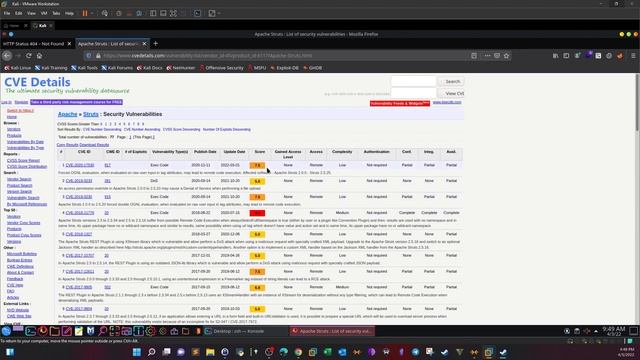This screenshot has height=360, width=640.
Task: Click the VMware enter full screen icon
Action: pos(173,13)
